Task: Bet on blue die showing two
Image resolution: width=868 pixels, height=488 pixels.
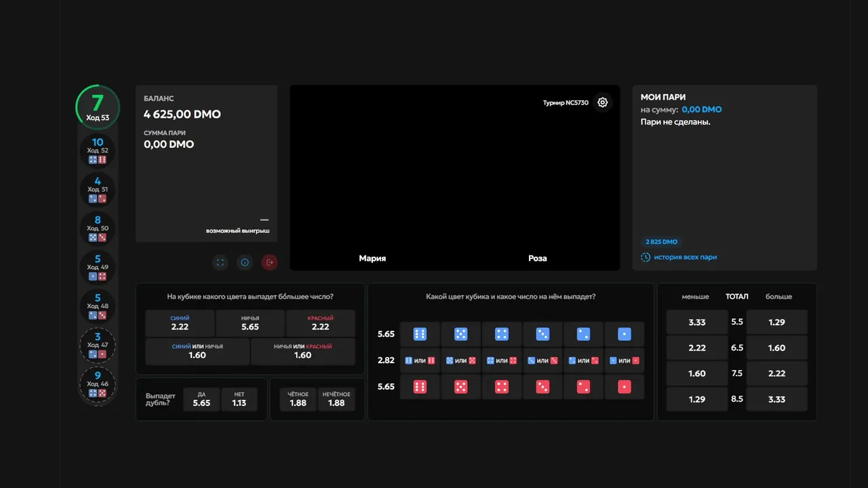Action: (x=583, y=334)
